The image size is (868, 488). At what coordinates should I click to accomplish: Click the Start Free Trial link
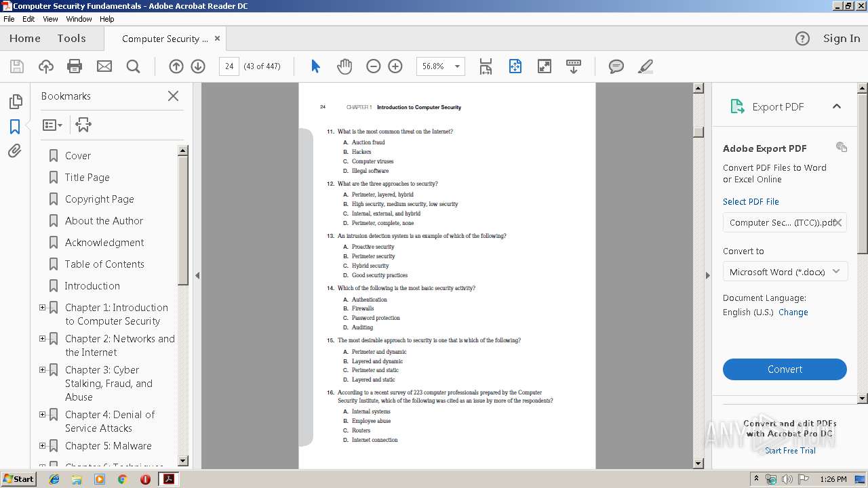pos(790,451)
